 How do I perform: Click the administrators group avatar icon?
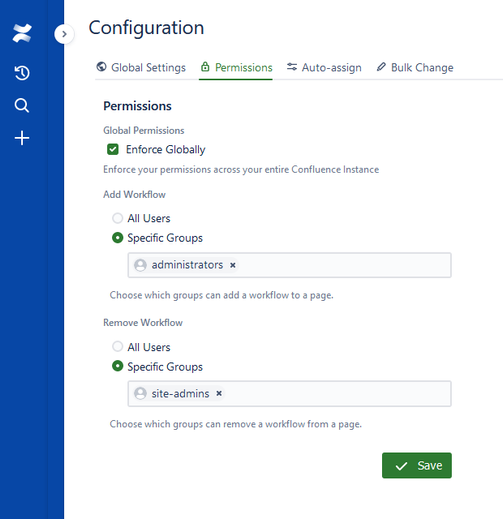pyautogui.click(x=140, y=265)
